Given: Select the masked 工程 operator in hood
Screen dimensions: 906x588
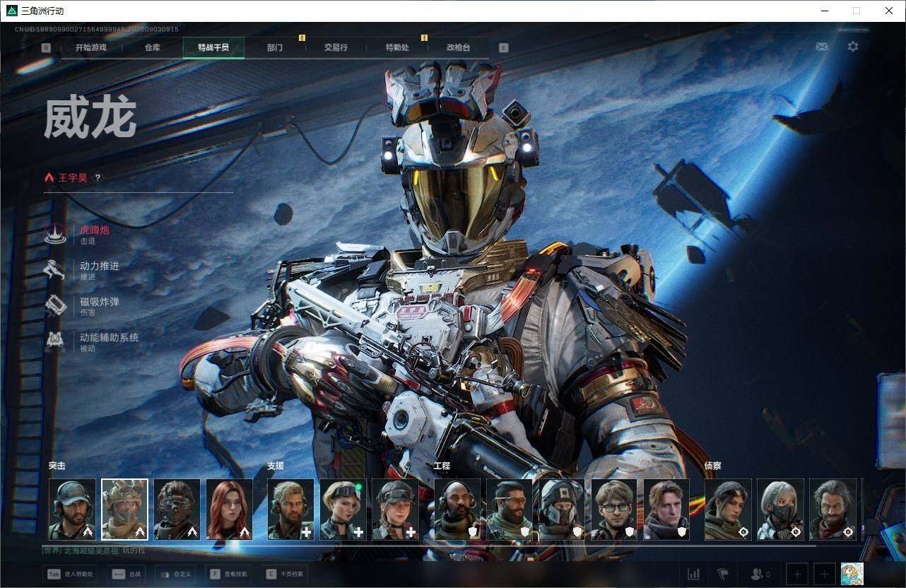Looking at the screenshot, I should tap(561, 510).
